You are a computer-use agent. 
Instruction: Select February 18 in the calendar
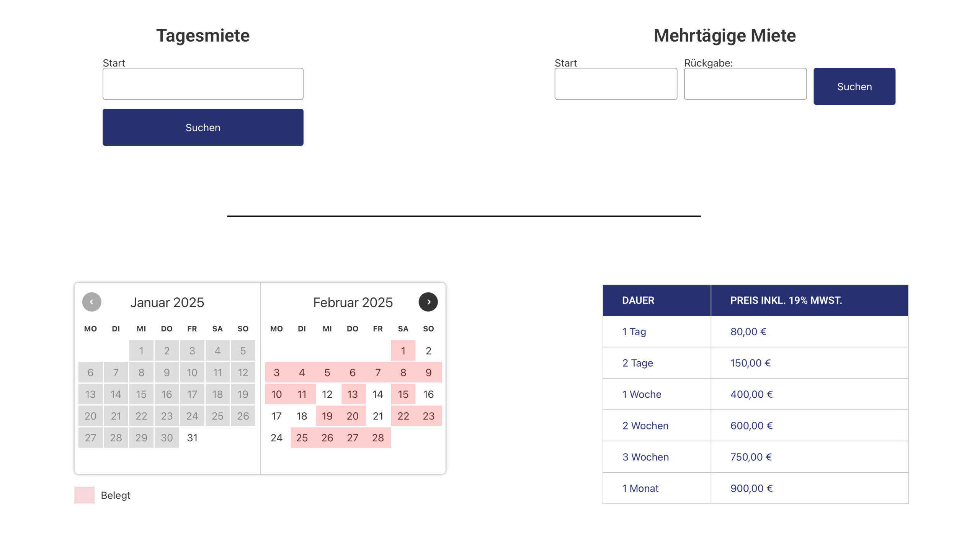coord(302,416)
